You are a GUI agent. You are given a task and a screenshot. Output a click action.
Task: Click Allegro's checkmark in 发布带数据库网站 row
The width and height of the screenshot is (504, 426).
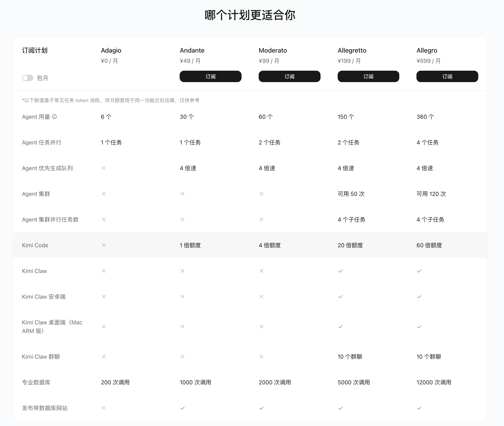tap(419, 408)
